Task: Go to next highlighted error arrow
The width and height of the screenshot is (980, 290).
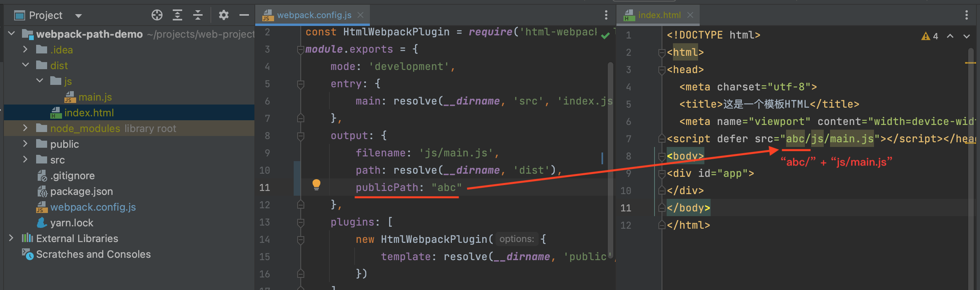Action: (967, 36)
